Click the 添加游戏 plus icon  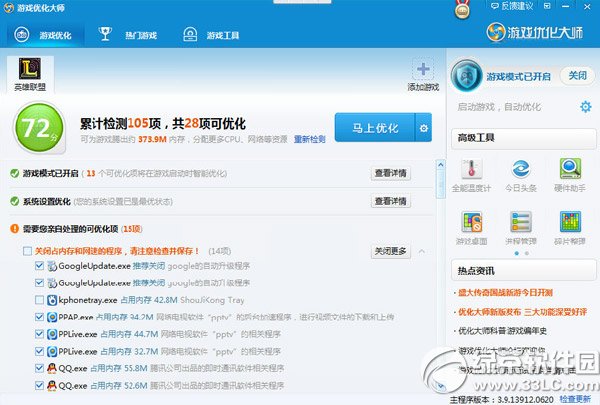coord(423,69)
